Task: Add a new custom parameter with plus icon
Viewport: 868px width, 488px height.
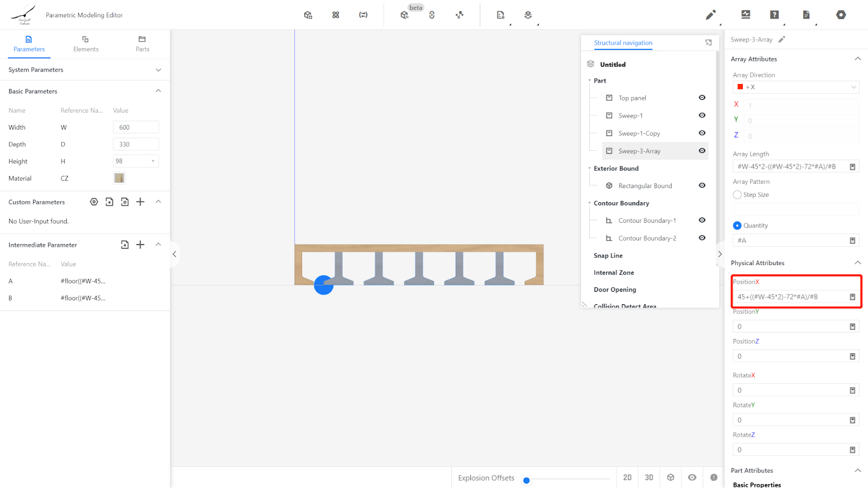Action: tap(140, 202)
